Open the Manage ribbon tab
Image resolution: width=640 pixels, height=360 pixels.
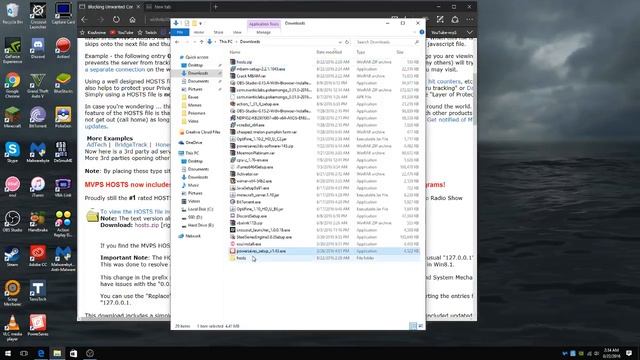pos(263,32)
